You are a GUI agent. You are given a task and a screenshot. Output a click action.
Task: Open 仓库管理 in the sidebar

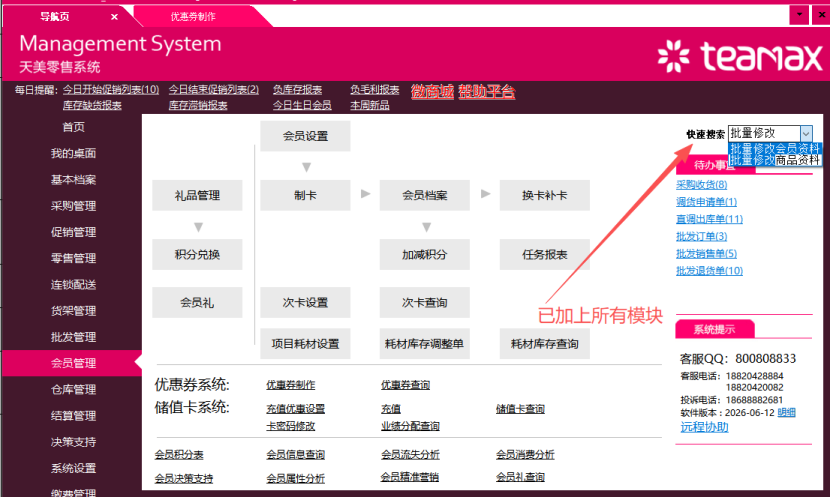(73, 390)
